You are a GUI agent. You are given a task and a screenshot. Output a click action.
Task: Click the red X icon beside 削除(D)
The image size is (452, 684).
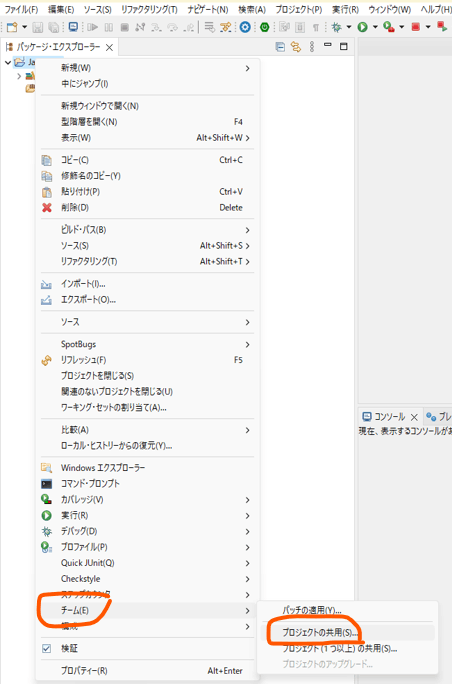(x=47, y=208)
